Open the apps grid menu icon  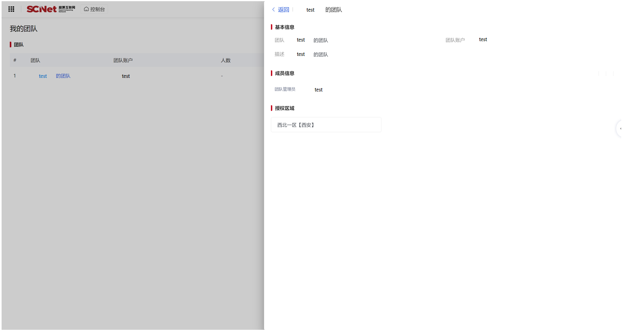(11, 9)
